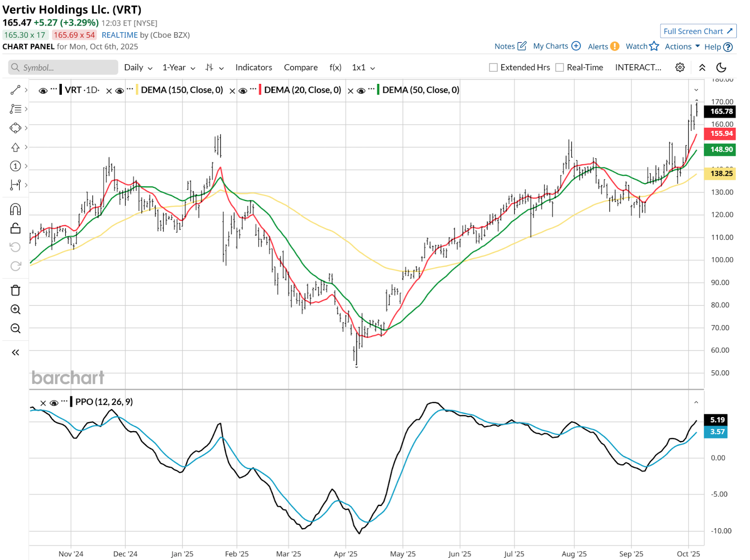Expand the 1-Year period dropdown
Image resolution: width=750 pixels, height=560 pixels.
pyautogui.click(x=178, y=67)
